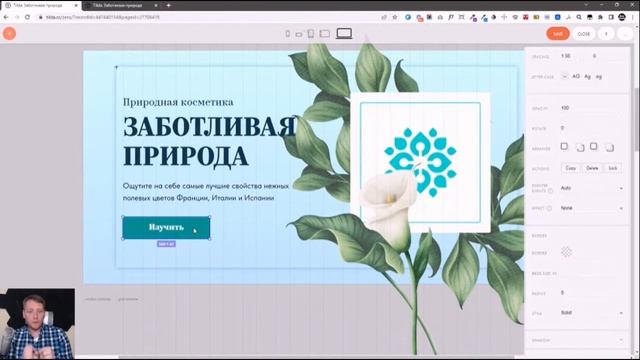
Task: Open the browser extensions puzzle icon
Action: (x=600, y=17)
